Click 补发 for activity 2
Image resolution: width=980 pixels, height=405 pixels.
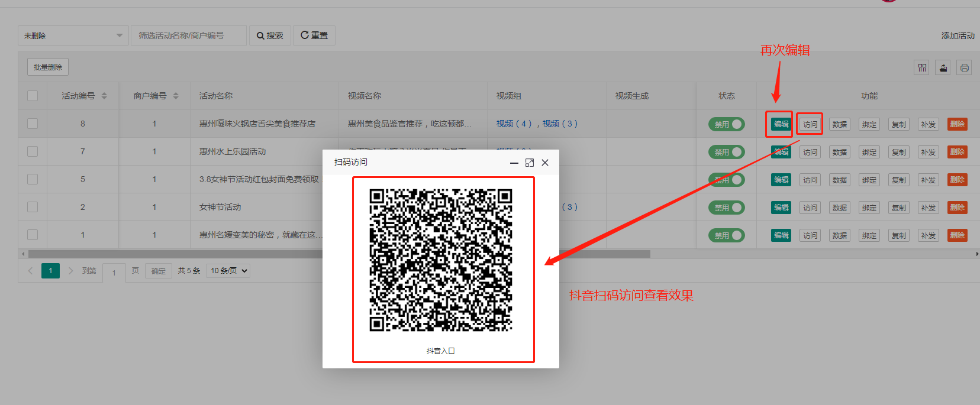point(929,208)
